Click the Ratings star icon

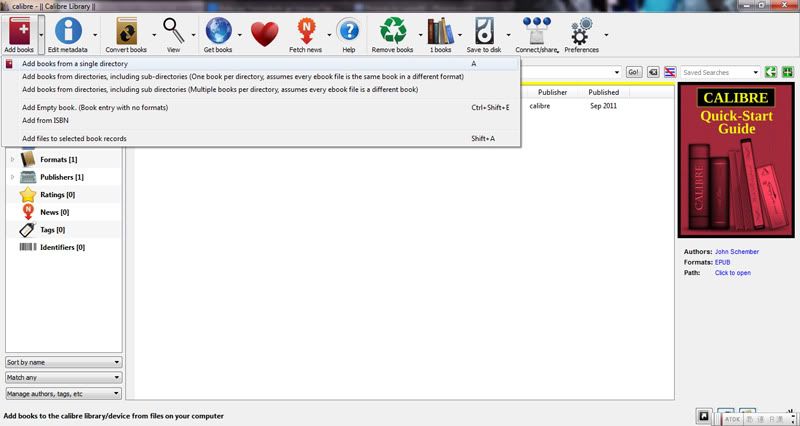point(28,194)
